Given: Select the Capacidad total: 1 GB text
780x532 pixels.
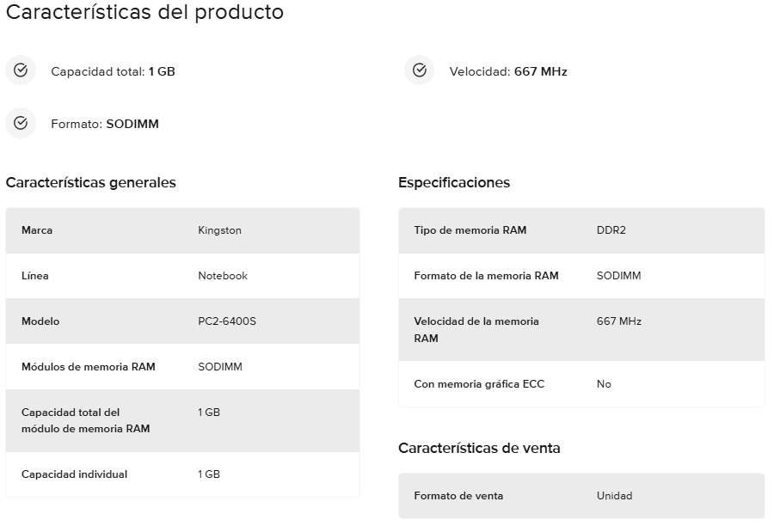Looking at the screenshot, I should 113,71.
